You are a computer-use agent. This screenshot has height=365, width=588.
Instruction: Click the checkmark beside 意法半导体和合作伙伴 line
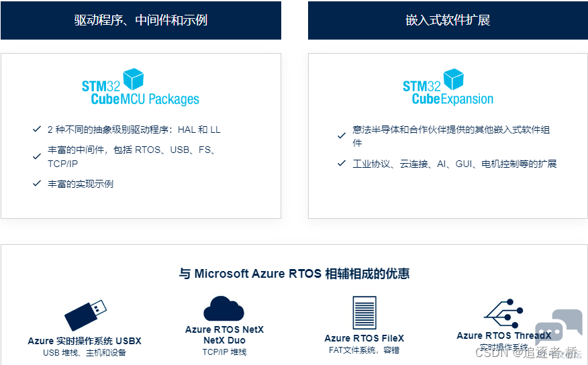point(342,136)
